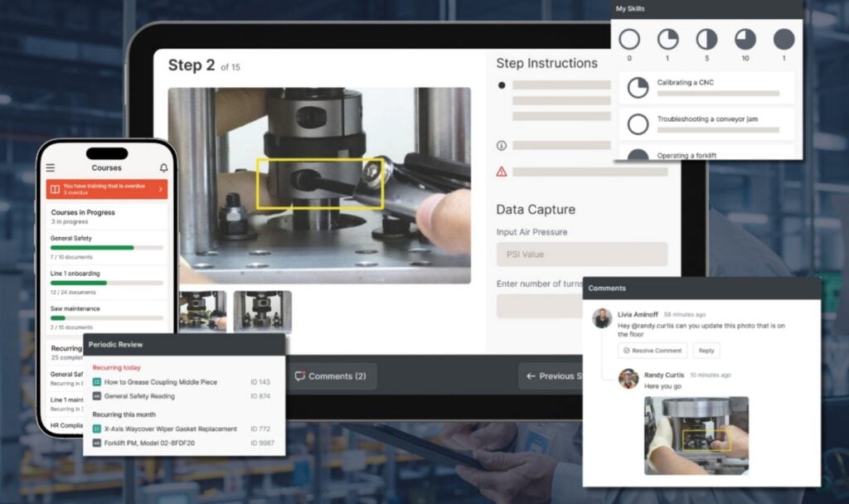
Task: Open the phone hamburger menu icon
Action: click(x=51, y=167)
